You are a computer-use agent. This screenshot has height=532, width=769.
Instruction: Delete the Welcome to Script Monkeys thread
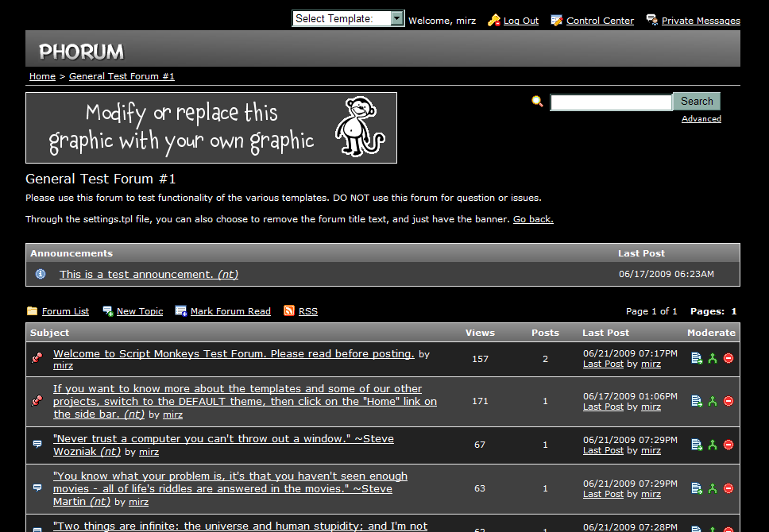pyautogui.click(x=728, y=358)
